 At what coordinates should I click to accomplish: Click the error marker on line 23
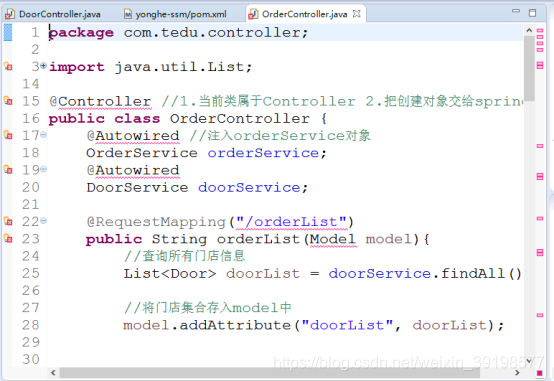pyautogui.click(x=8, y=239)
